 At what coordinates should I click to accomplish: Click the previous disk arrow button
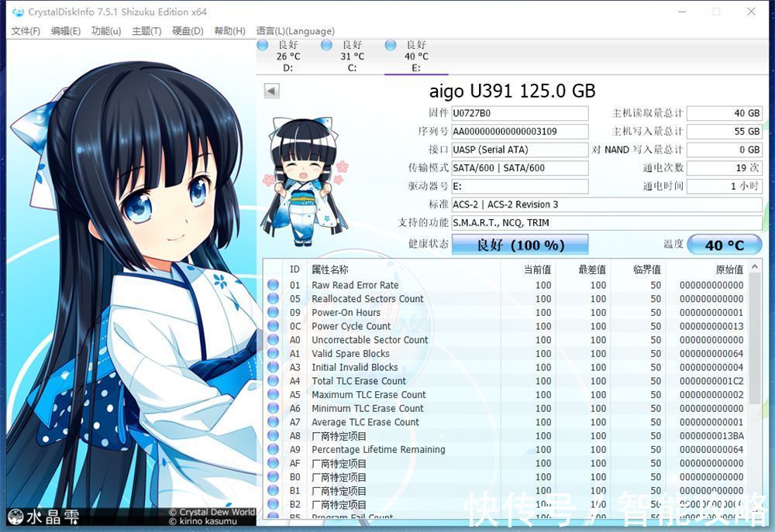tap(271, 91)
